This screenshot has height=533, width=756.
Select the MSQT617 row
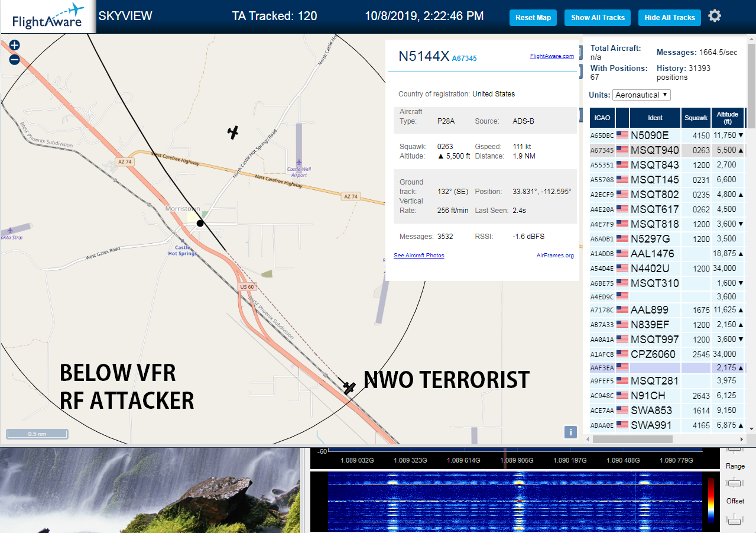(667, 209)
